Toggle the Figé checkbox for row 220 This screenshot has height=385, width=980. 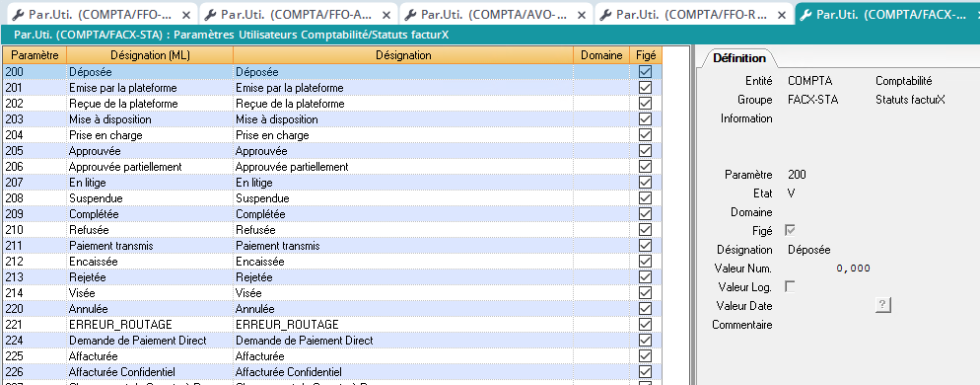coord(646,309)
